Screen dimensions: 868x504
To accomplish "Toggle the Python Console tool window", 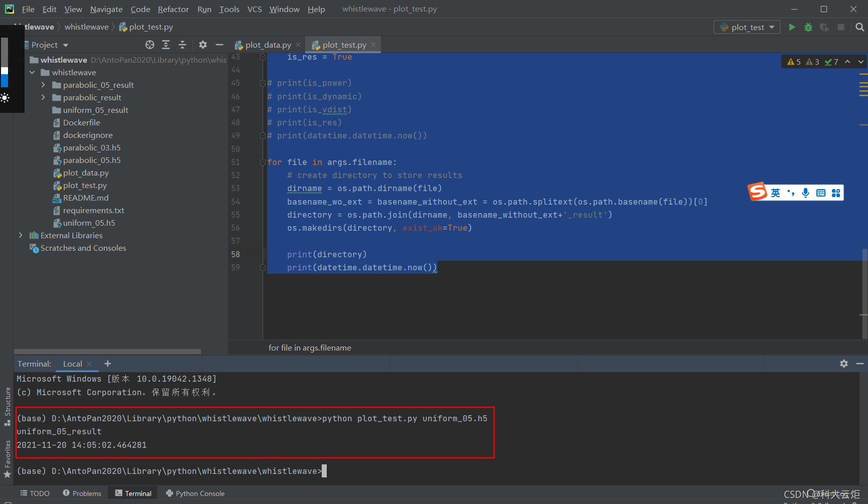I will pos(195,493).
